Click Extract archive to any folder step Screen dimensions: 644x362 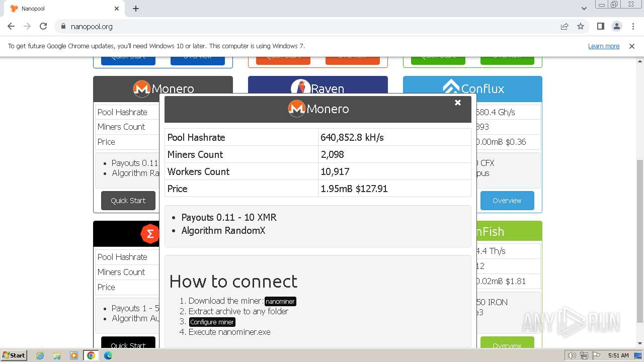click(238, 311)
